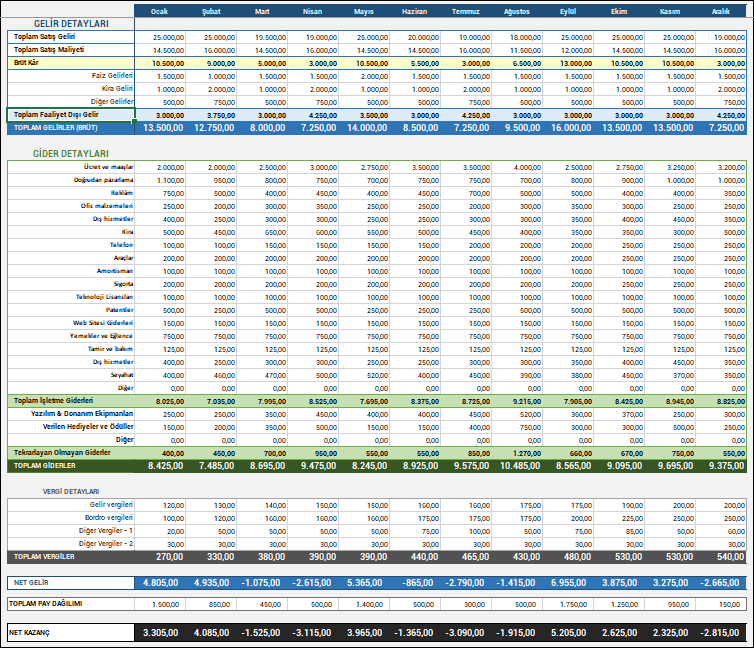
Task: Select the Faiz Gelirleri row label
Action: pyautogui.click(x=113, y=75)
